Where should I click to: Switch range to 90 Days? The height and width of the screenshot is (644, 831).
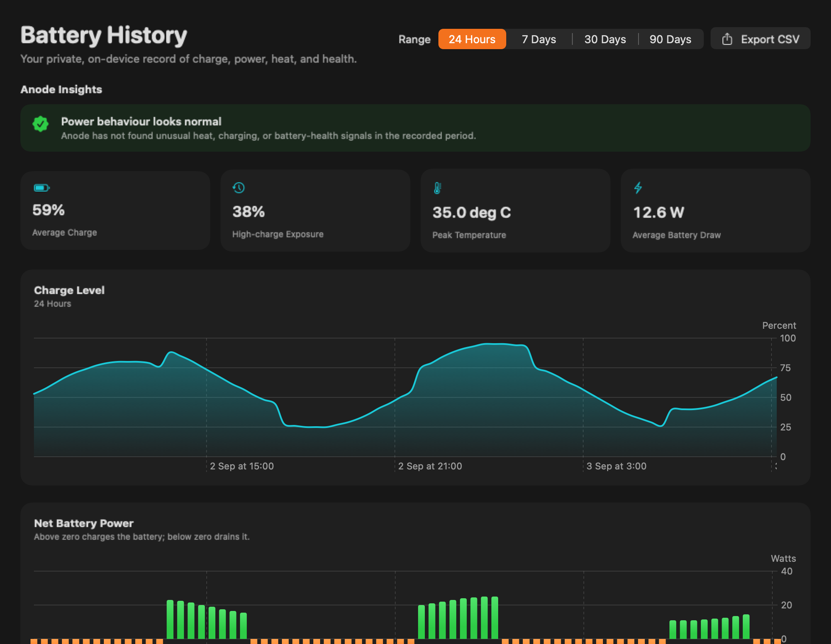[670, 39]
